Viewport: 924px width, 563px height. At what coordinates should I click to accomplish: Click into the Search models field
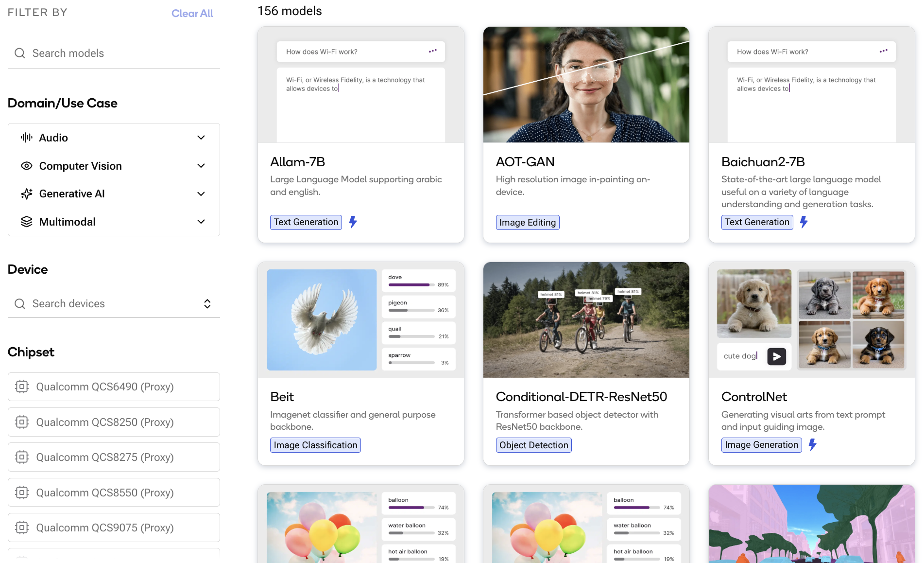tap(121, 53)
